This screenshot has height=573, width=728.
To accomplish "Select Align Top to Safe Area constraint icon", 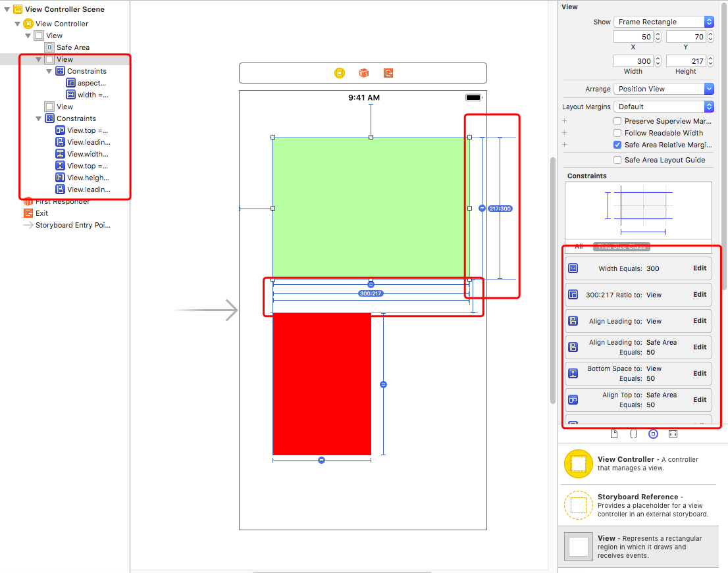I will [x=573, y=400].
